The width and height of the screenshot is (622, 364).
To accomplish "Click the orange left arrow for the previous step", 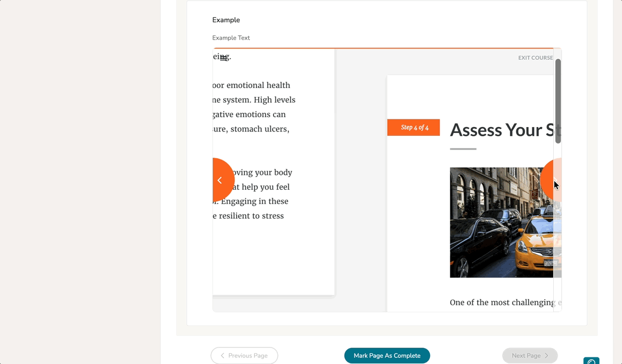I will pos(221,180).
